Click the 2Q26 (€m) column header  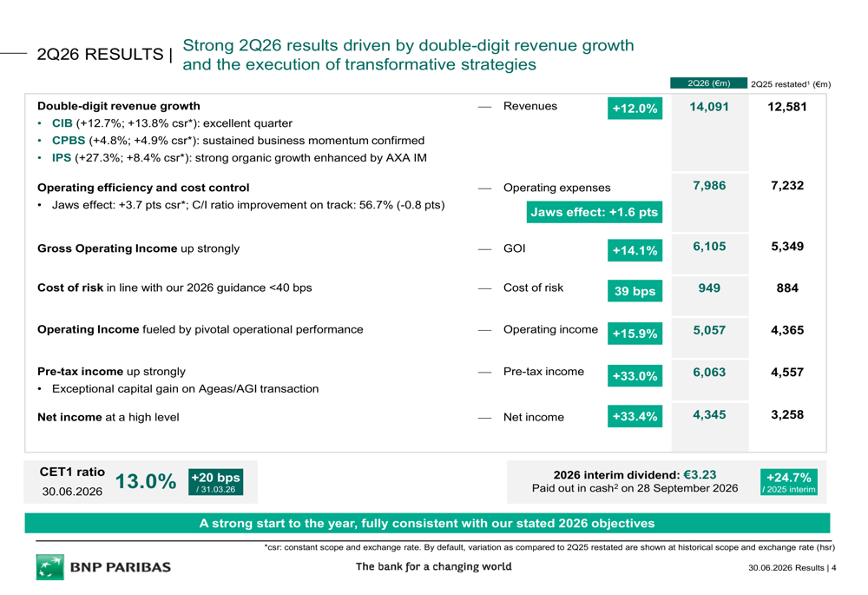[708, 83]
